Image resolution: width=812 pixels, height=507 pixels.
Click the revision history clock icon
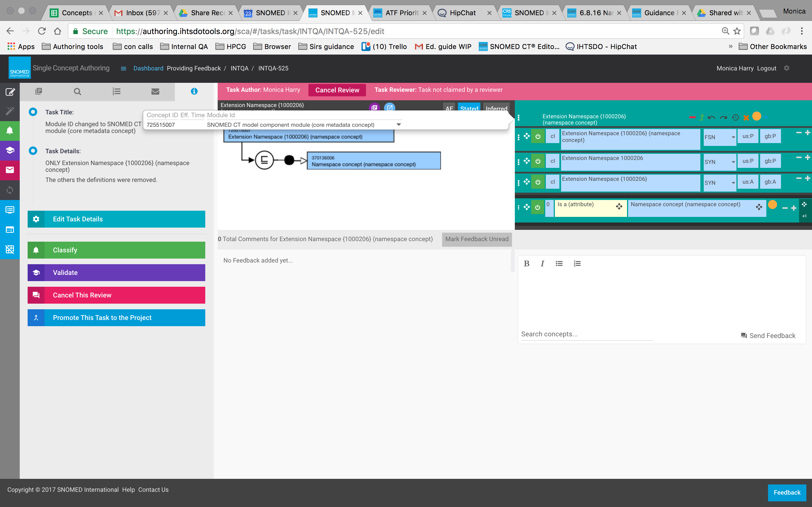[x=735, y=117]
